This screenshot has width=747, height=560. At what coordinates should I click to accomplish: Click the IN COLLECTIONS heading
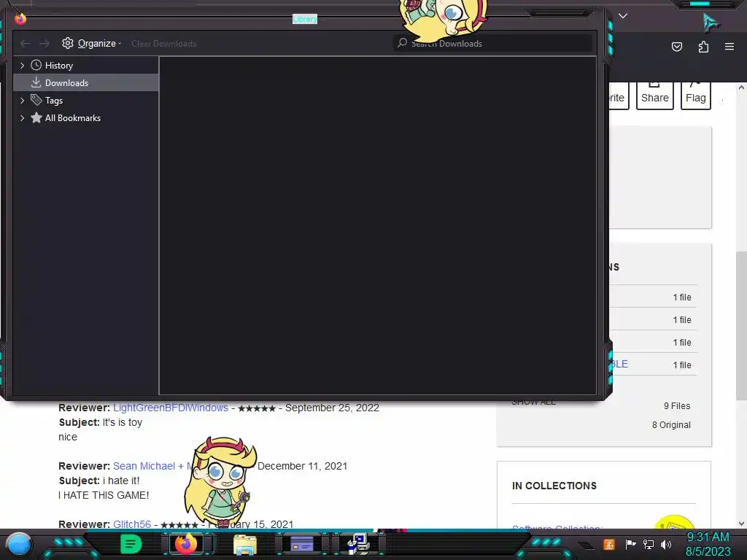(554, 486)
